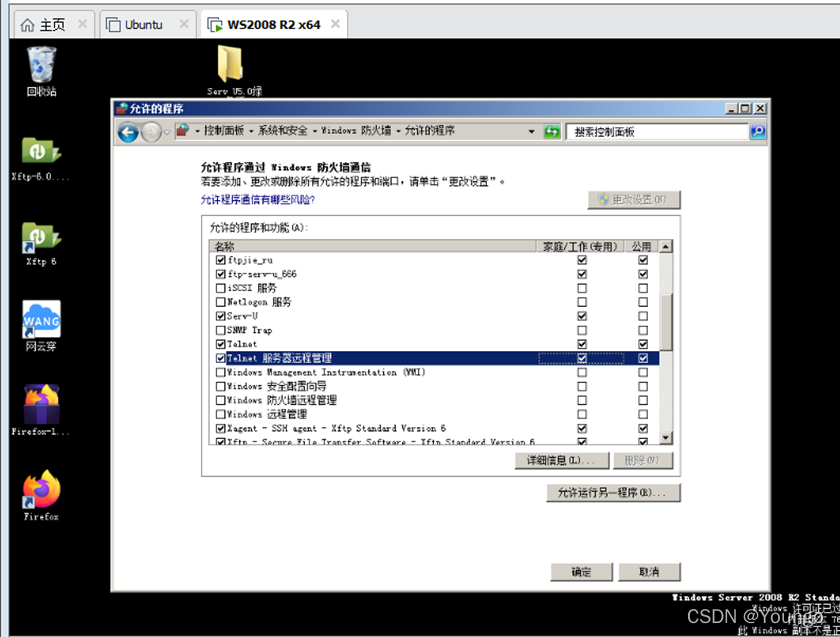The image size is (840, 637).
Task: Click the 公用 column header
Action: click(642, 246)
